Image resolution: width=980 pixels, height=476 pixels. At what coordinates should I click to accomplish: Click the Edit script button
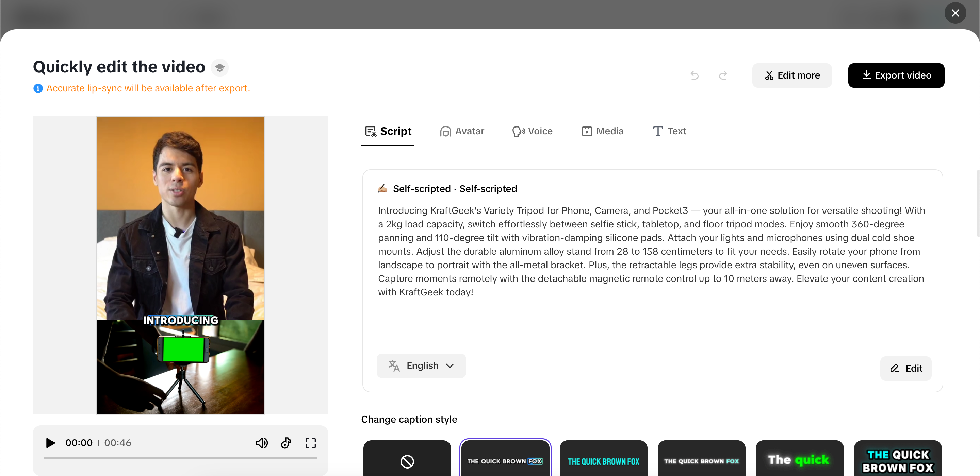coord(905,368)
